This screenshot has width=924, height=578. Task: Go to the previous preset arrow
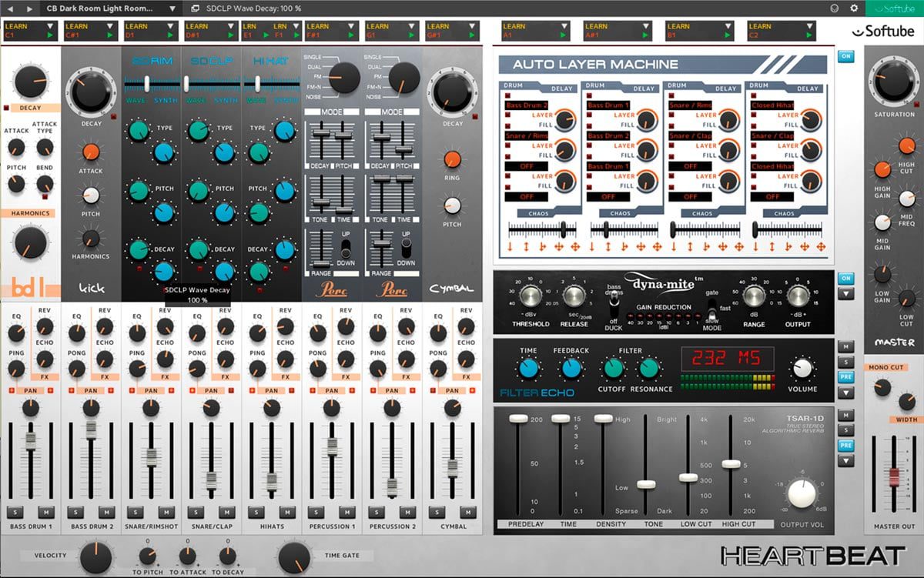pyautogui.click(x=11, y=8)
